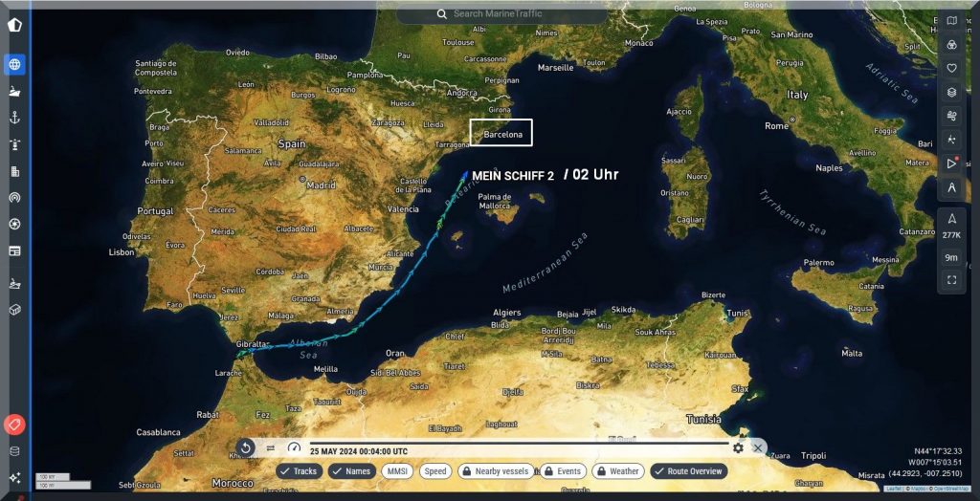This screenshot has width=980, height=501.
Task: Click the playback timeline progress bar
Action: [517, 443]
